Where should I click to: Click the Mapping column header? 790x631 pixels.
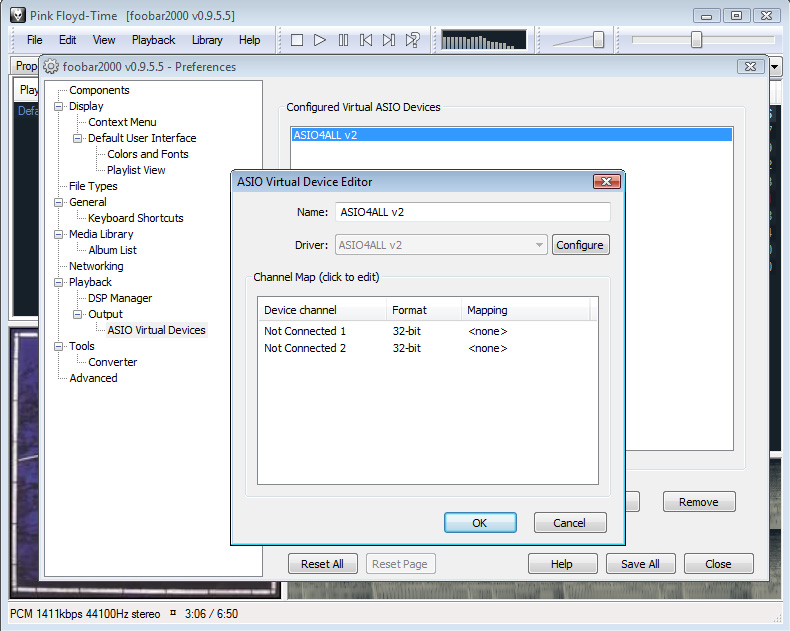525,310
